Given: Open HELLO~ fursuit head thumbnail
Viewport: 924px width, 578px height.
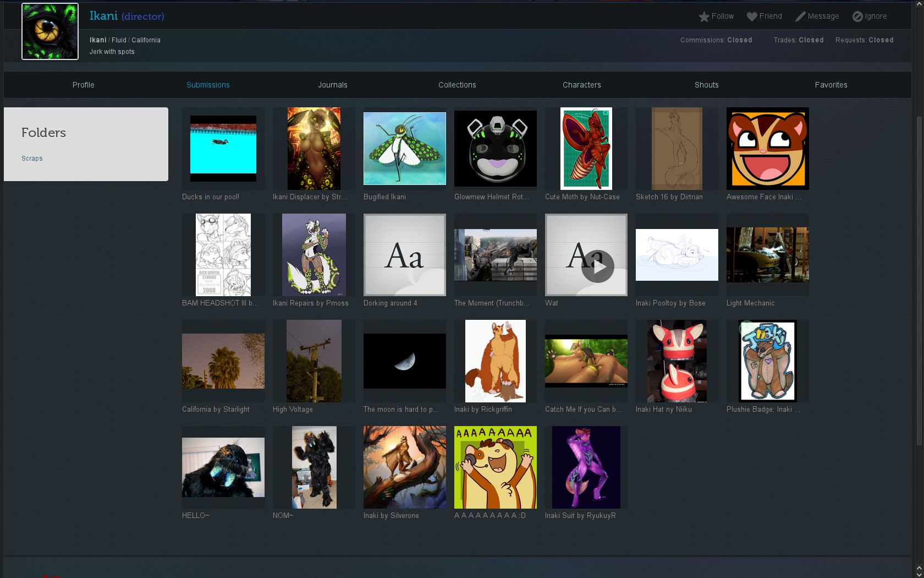Looking at the screenshot, I should tap(223, 467).
